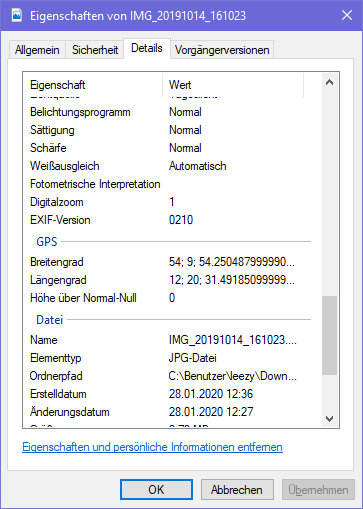This screenshot has width=363, height=509.
Task: Click the Digitalzoom value 1
Action: click(x=172, y=202)
